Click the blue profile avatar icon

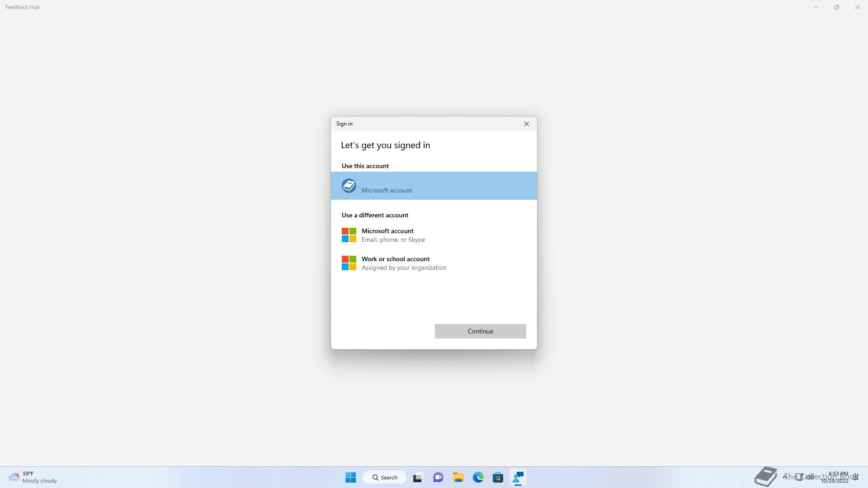349,186
